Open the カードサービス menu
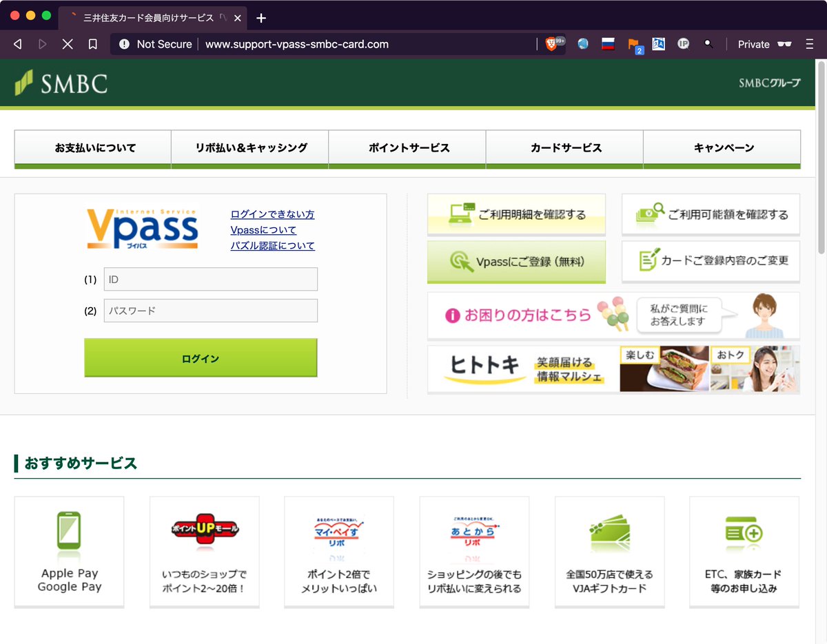Screen dimensions: 827x644 click(564, 149)
